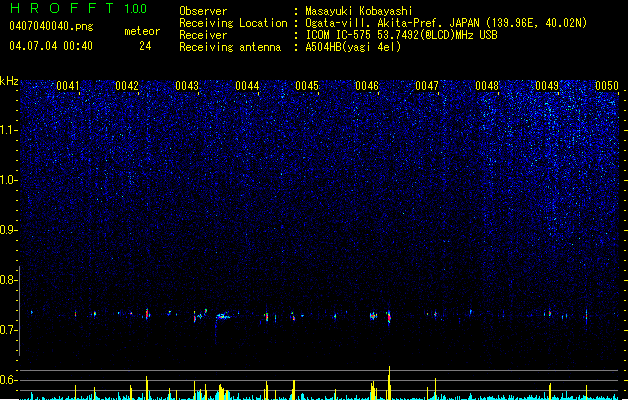Click the 0047 time marker
This screenshot has height=400, width=629.
(427, 86)
